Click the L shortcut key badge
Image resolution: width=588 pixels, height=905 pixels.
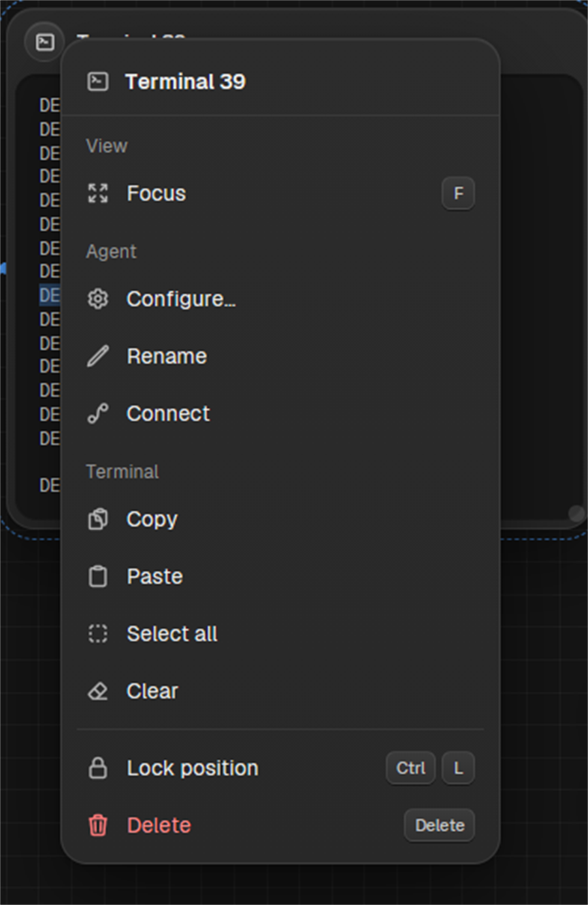point(458,768)
